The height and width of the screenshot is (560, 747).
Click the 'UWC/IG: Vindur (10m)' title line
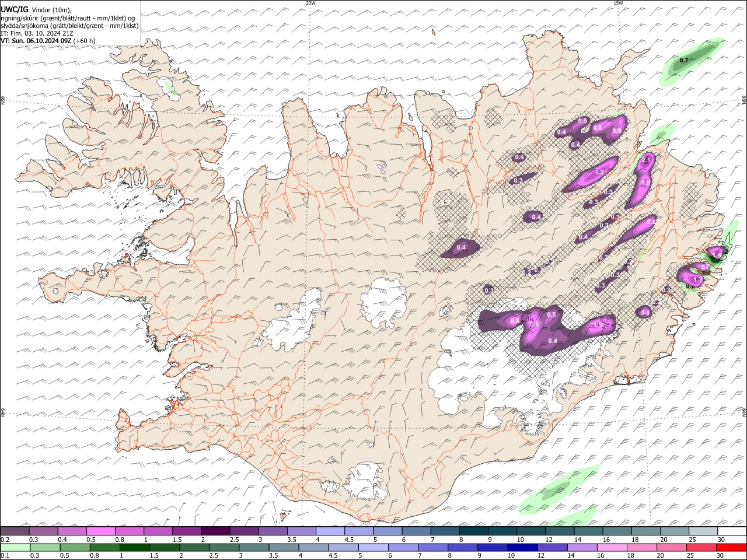coord(37,10)
